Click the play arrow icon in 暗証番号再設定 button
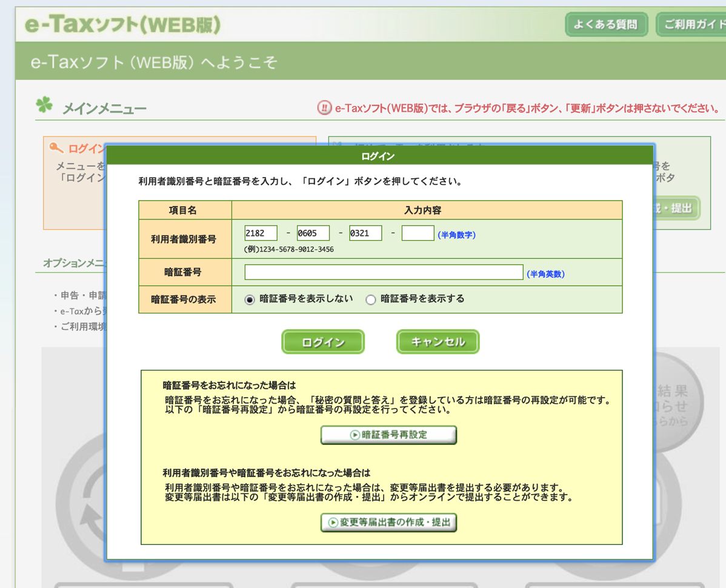This screenshot has height=588, width=726. 355,435
